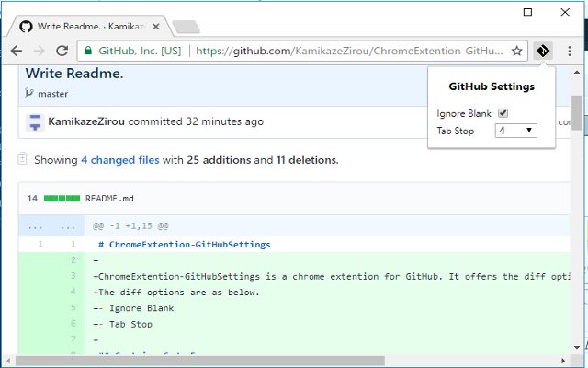Click the horizontal scrollbar right arrow
The image size is (588, 368).
click(563, 361)
